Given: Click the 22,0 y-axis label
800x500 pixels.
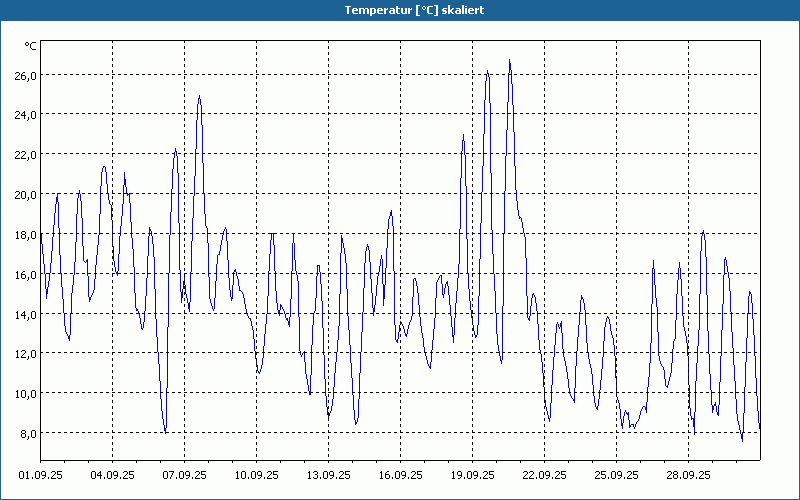Looking at the screenshot, I should click(25, 155).
